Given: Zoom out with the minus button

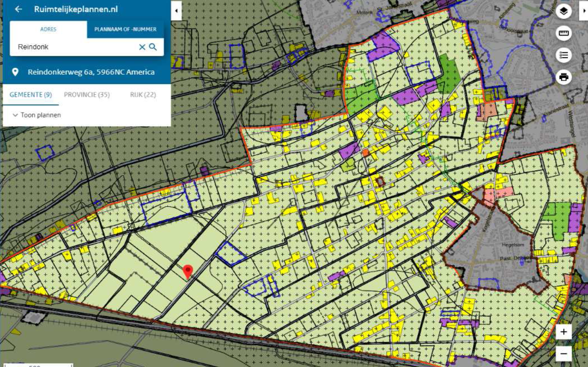Looking at the screenshot, I should [564, 353].
